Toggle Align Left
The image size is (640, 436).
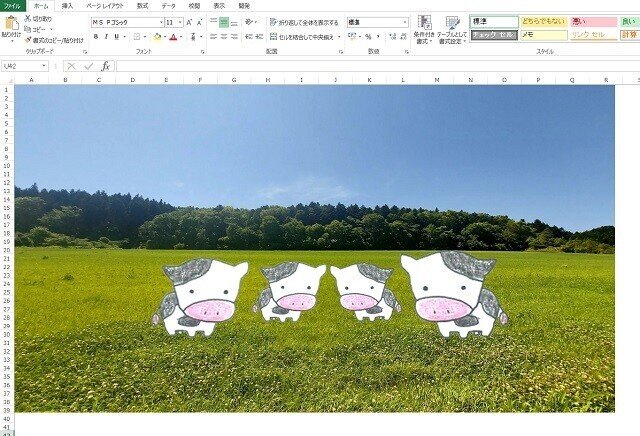coord(213,37)
